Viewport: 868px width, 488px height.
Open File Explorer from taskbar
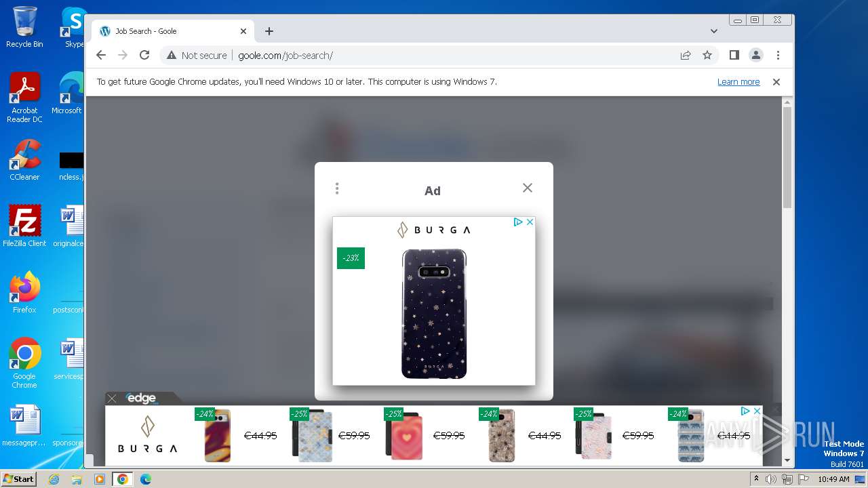pyautogui.click(x=77, y=479)
